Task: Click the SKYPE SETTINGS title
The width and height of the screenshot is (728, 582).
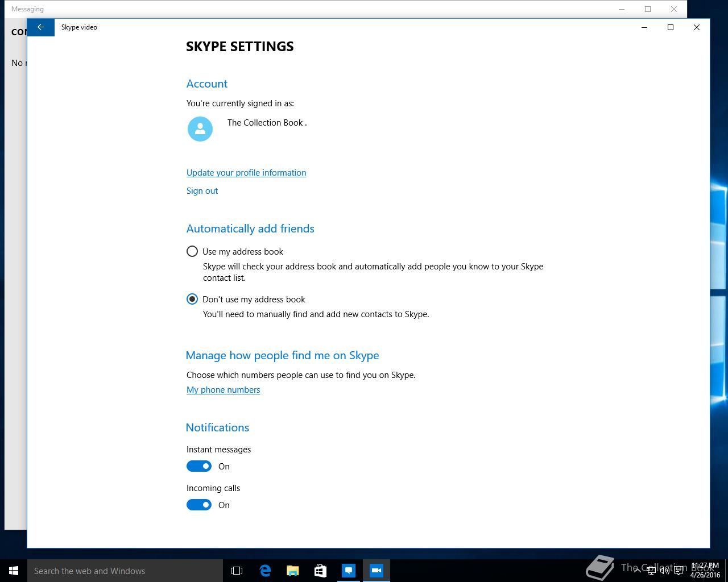Action: (240, 47)
